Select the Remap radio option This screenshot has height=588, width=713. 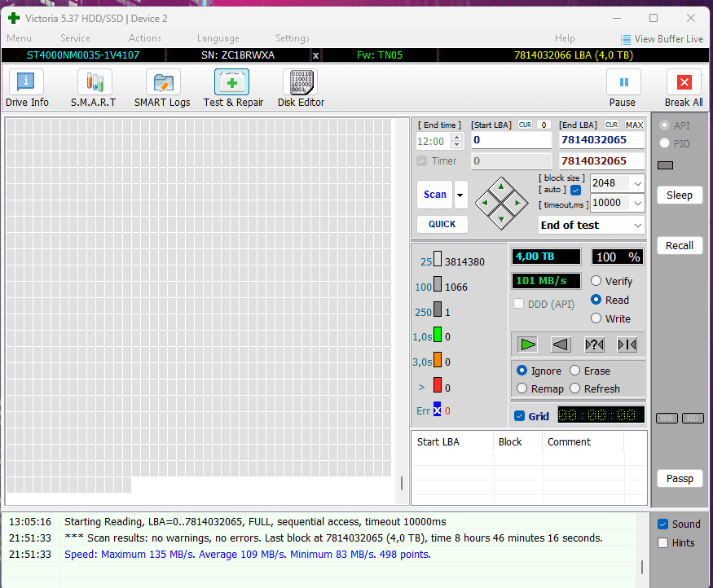522,388
